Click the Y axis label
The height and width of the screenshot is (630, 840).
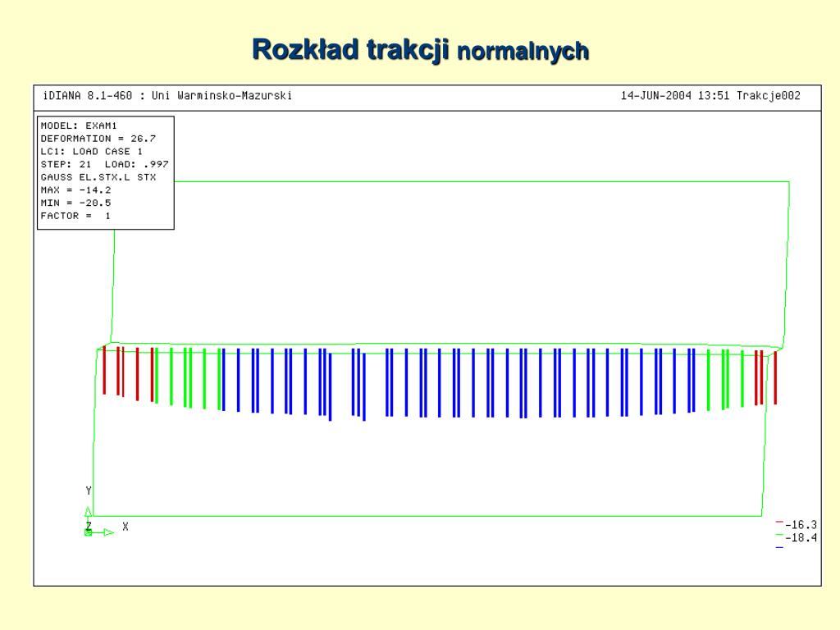pos(89,491)
